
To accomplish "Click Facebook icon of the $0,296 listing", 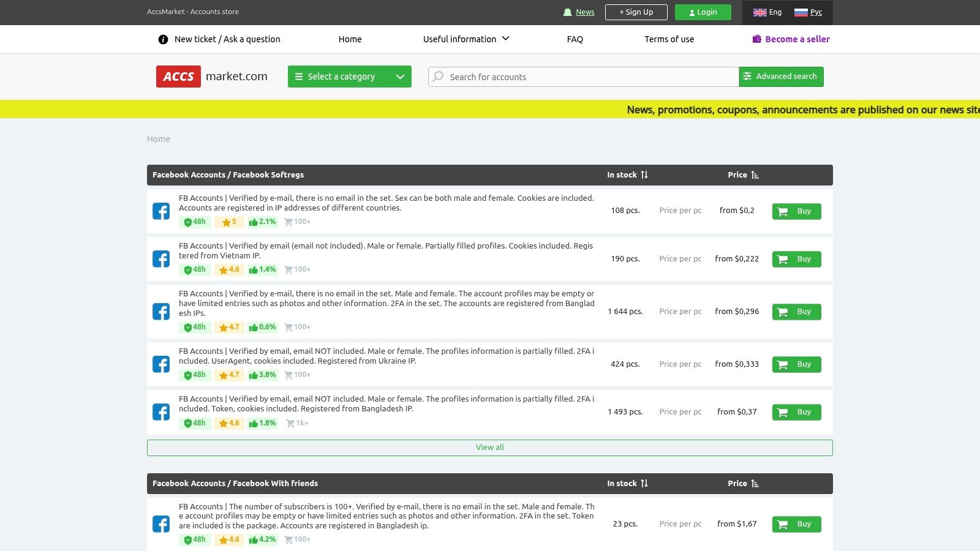I will [161, 312].
